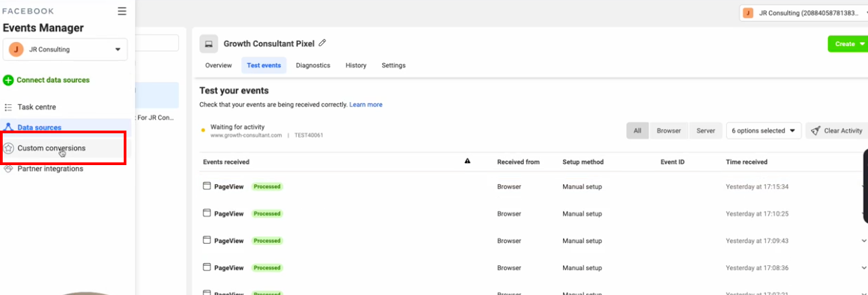The width and height of the screenshot is (868, 295).
Task: Click Processed badge in the 17:08:36 row
Action: pos(267,267)
